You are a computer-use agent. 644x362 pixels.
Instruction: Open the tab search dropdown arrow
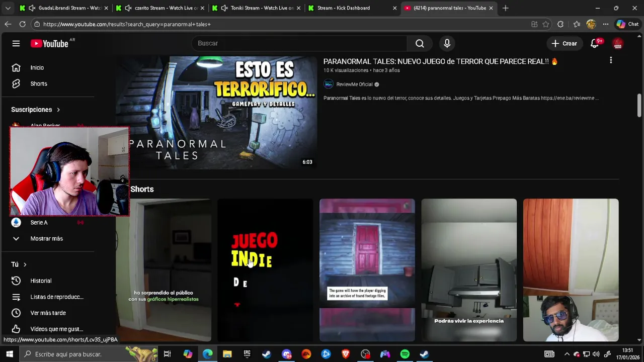(8, 8)
